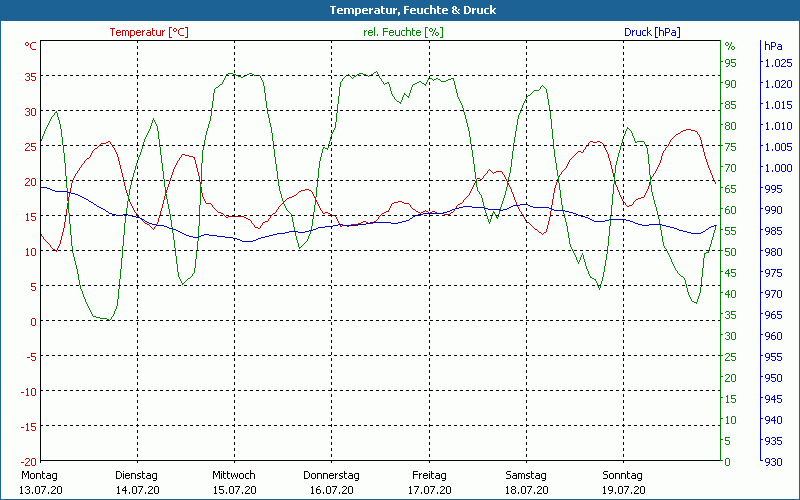Click blue pressure axis value "995"
Screen dimensions: 800x500
[x=773, y=189]
